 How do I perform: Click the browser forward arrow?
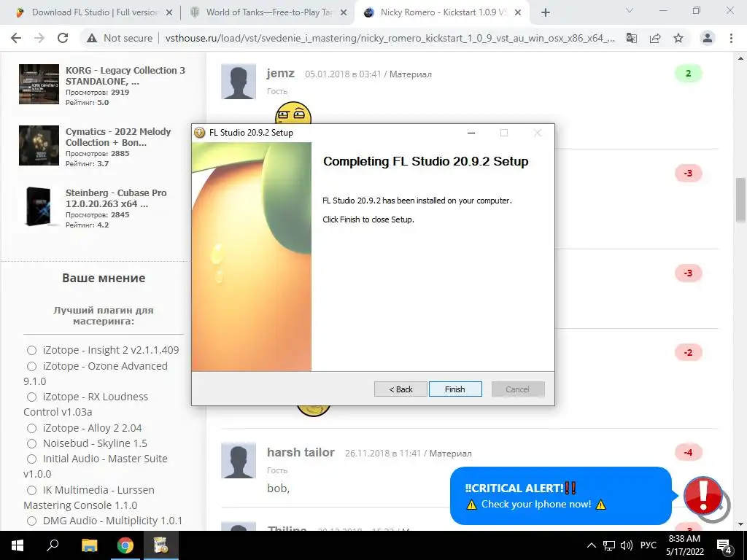coord(39,38)
